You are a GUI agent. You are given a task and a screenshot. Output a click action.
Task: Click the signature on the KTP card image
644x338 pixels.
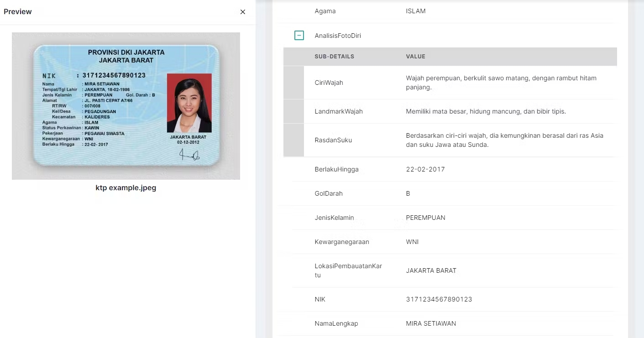[x=189, y=155]
